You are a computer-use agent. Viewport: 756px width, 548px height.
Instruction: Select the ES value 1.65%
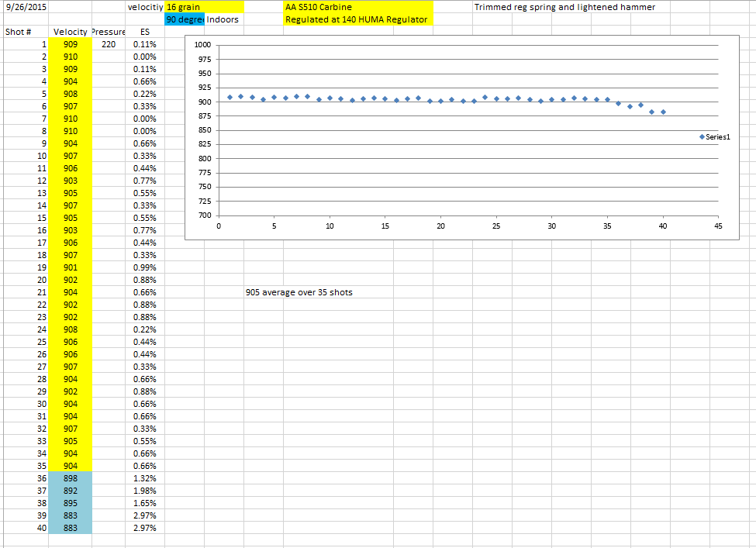(x=145, y=503)
